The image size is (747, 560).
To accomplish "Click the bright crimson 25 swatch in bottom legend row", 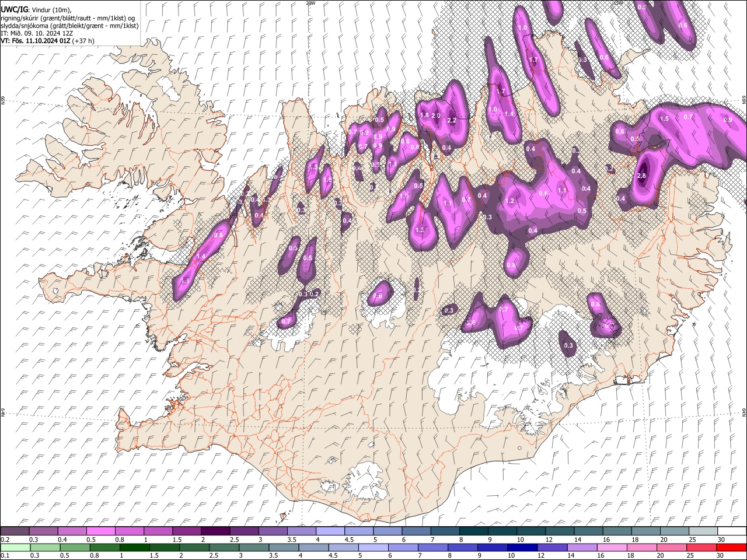I will click(702, 547).
